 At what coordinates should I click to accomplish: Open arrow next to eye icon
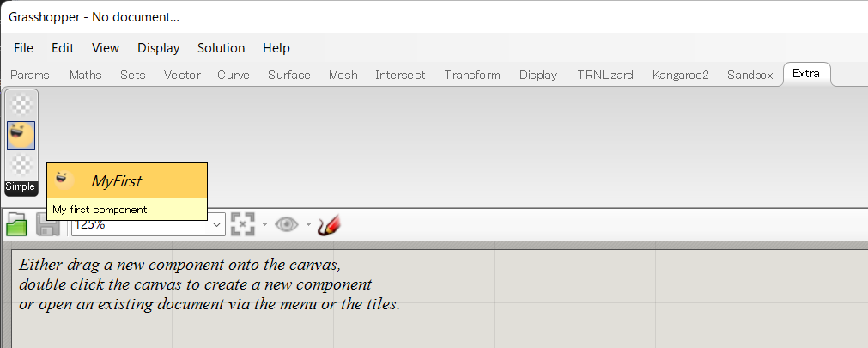tap(308, 224)
